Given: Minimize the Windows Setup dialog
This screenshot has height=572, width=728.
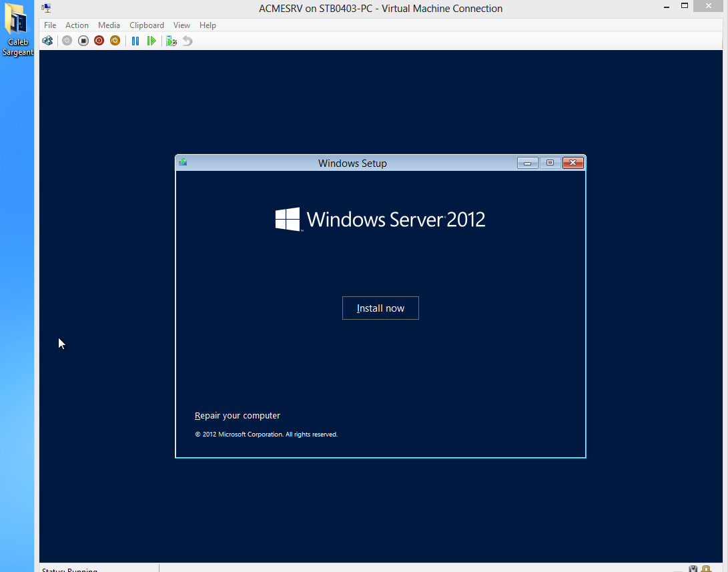Looking at the screenshot, I should (x=528, y=163).
